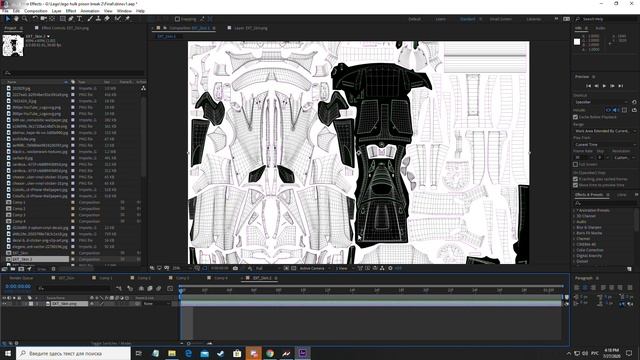This screenshot has width=640, height=360.
Task: Toggle the Full Screen checkbox
Action: (x=576, y=164)
